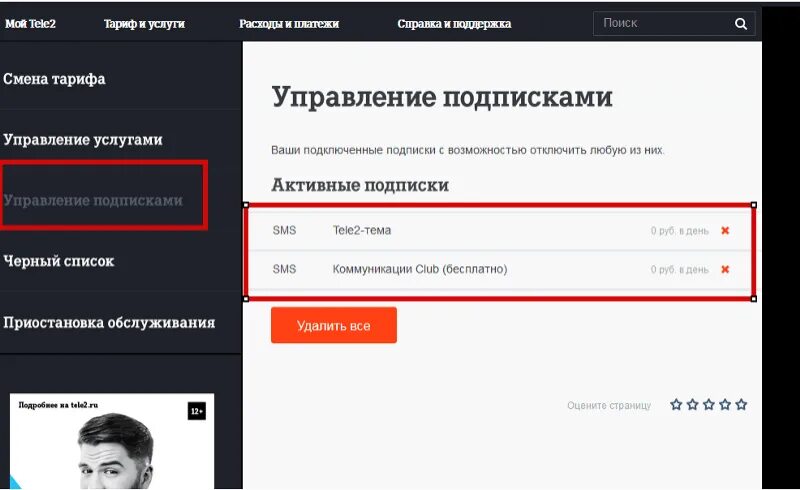Screen dimensions: 800x490
Task: Select Управление подписками in sidebar
Action: point(93,200)
